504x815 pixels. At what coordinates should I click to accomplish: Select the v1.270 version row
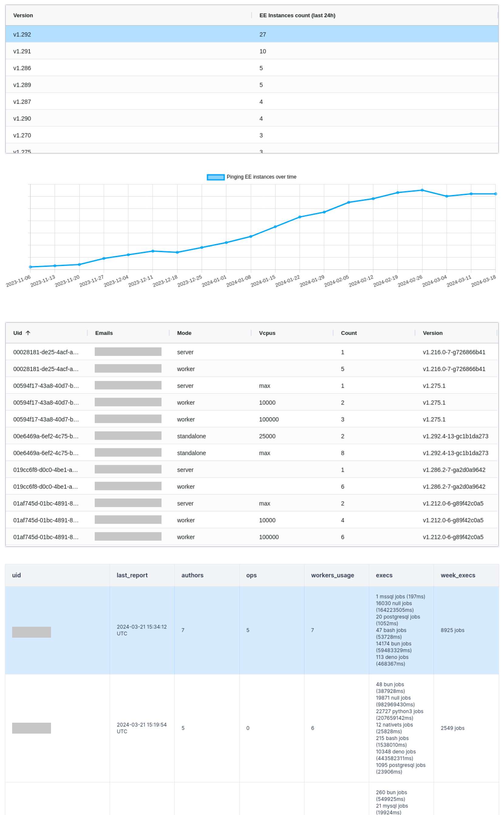133,135
